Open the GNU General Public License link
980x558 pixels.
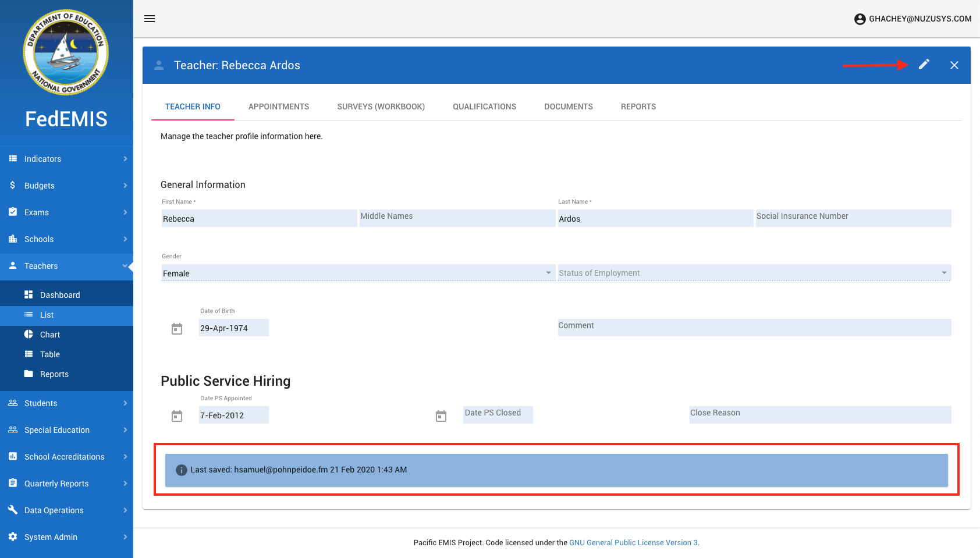pyautogui.click(x=633, y=542)
